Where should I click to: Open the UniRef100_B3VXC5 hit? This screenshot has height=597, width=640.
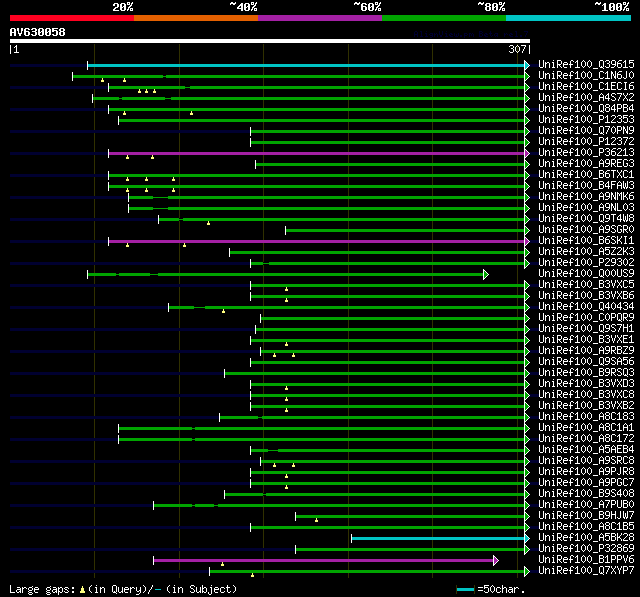tap(586, 285)
